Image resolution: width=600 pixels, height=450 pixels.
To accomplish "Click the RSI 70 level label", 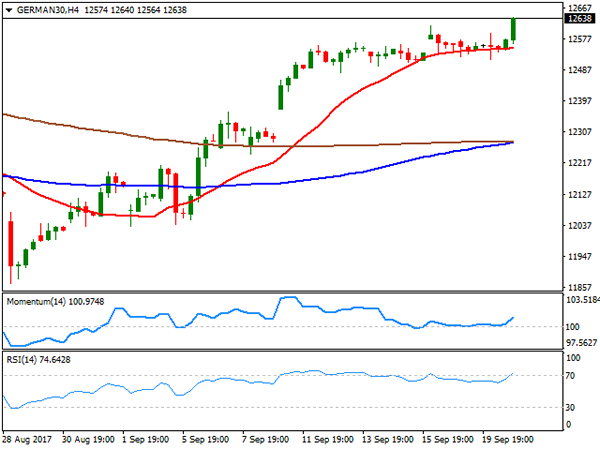I will (x=571, y=376).
